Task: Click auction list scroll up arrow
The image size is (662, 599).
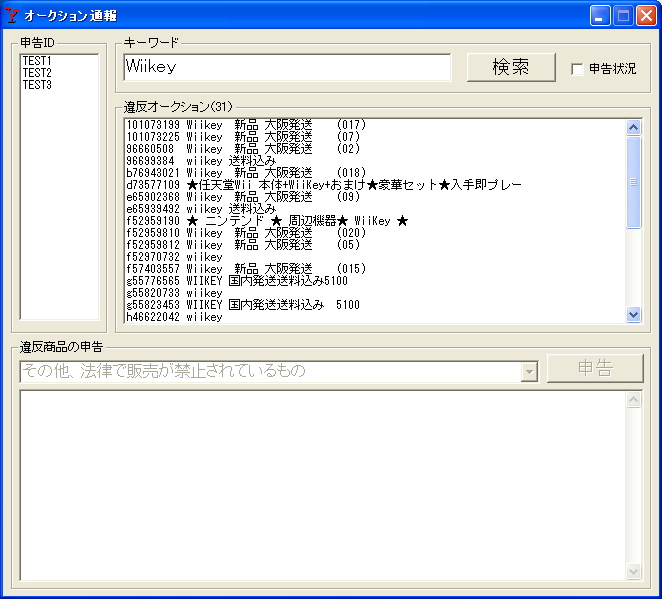Action: [633, 127]
